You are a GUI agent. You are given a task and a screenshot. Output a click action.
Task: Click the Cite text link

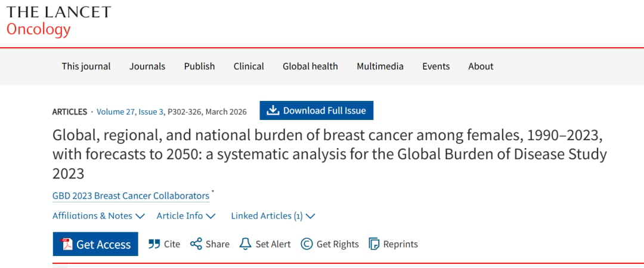click(172, 244)
